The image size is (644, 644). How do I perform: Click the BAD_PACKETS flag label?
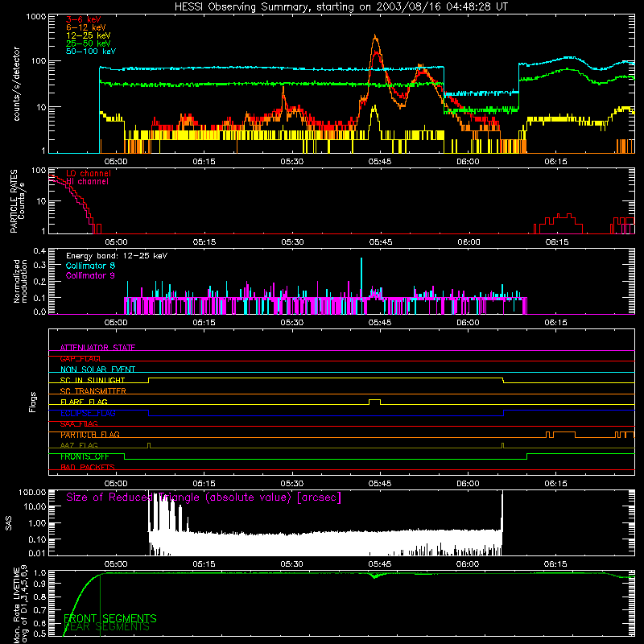coord(88,468)
